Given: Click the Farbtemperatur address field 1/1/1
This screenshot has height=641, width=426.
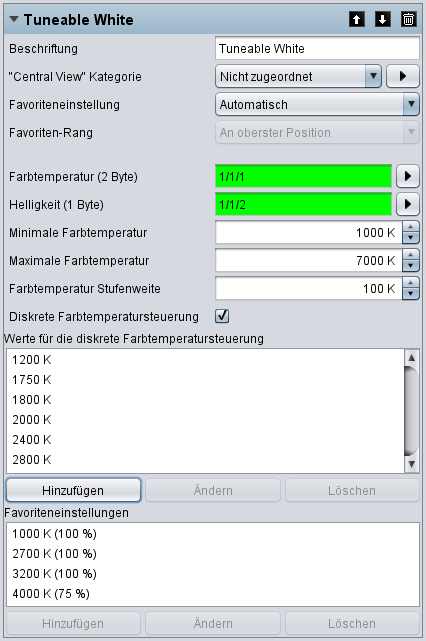Looking at the screenshot, I should coord(303,177).
